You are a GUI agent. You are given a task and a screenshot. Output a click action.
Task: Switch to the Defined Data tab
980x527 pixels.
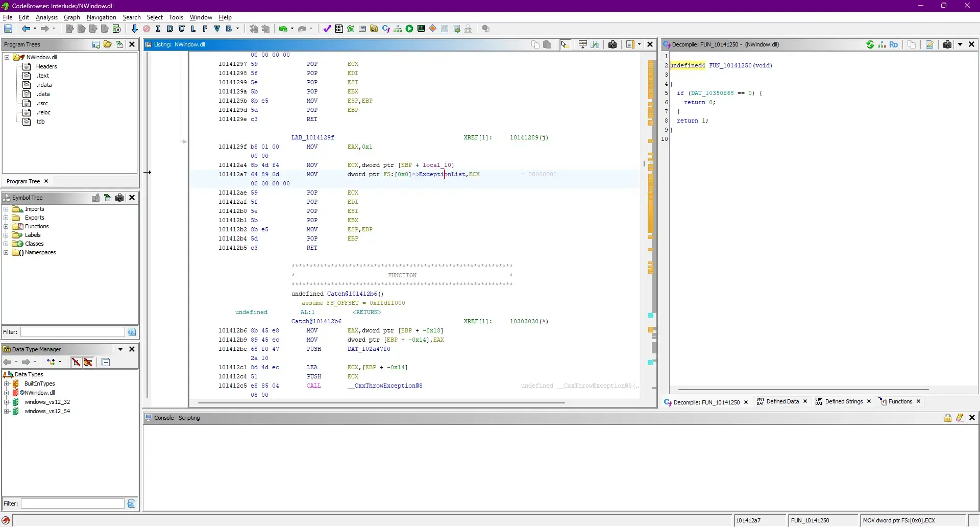pos(782,401)
